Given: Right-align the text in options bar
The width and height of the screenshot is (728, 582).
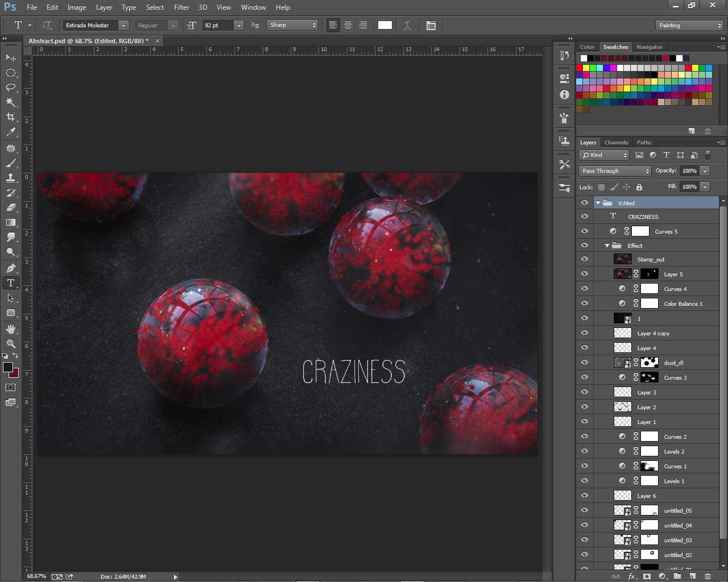Looking at the screenshot, I should 363,25.
